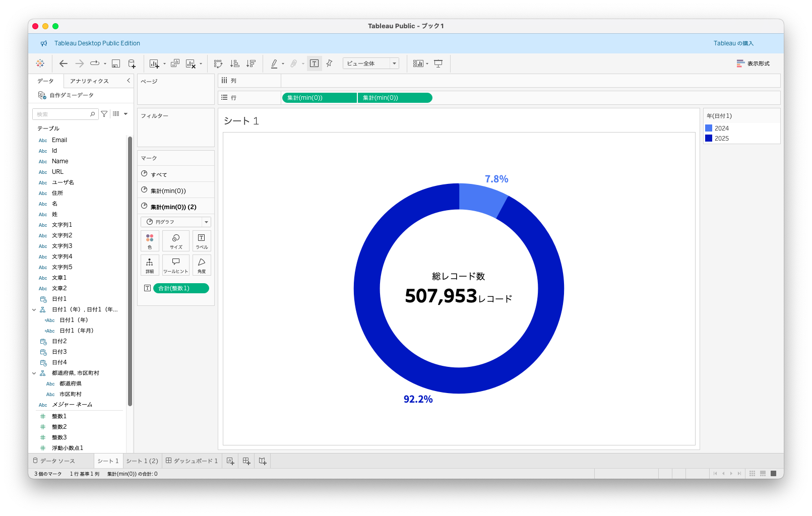Screen dimensions: 812x516
Task: Click the Tableau の購入 link
Action: (733, 43)
